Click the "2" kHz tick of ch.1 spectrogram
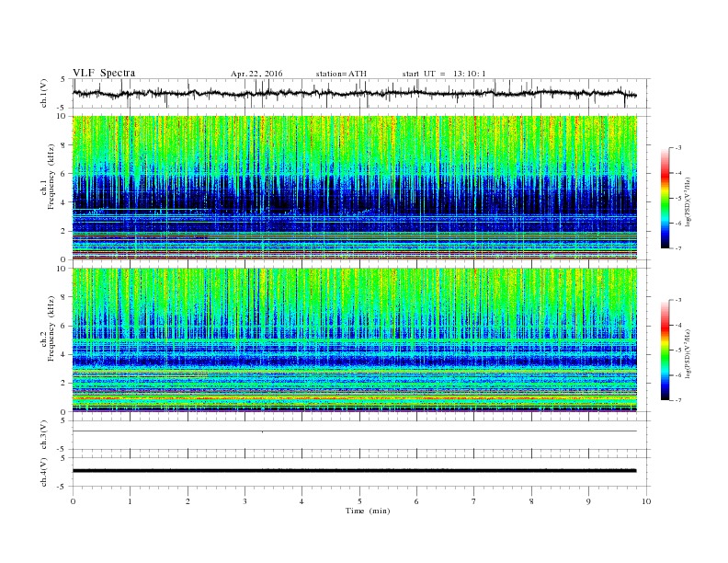Screen dimensions: 728x563 pyautogui.click(x=64, y=231)
